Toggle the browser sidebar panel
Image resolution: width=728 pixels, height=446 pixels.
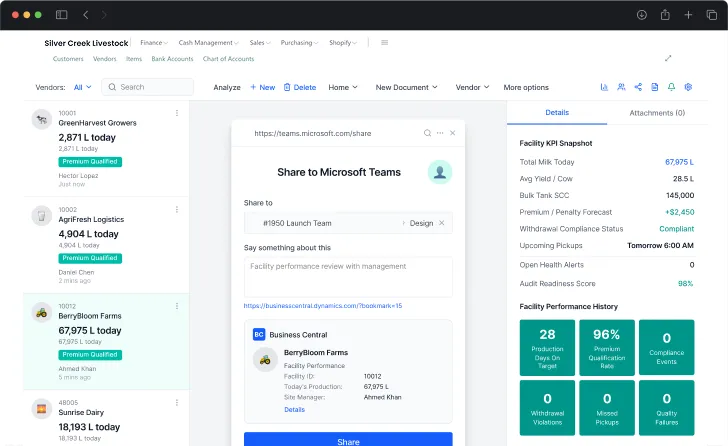point(62,15)
